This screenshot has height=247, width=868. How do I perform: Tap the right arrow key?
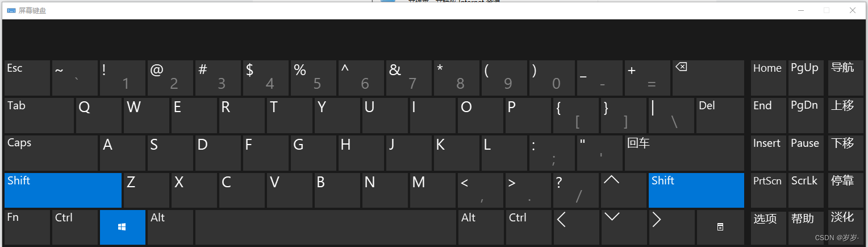pyautogui.click(x=671, y=227)
